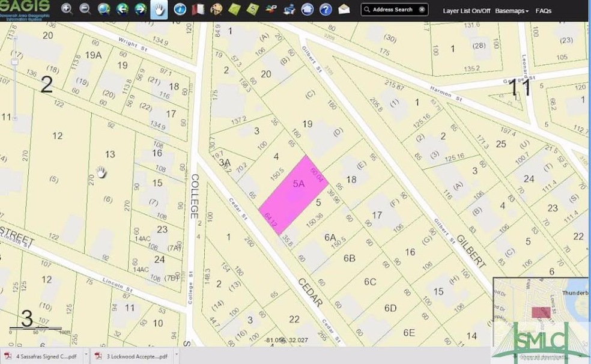591x364 pixels.
Task: Click parcel label '6B'
Action: (350, 258)
